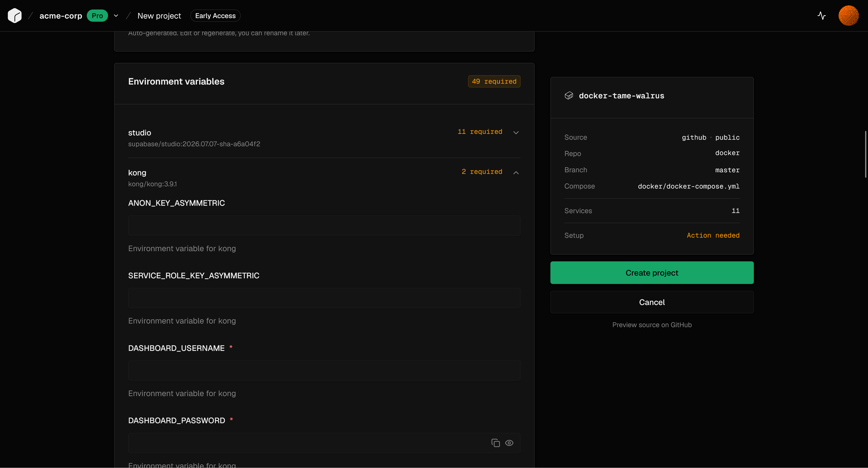This screenshot has height=468, width=868.
Task: Click the Services count 11
Action: click(x=736, y=211)
